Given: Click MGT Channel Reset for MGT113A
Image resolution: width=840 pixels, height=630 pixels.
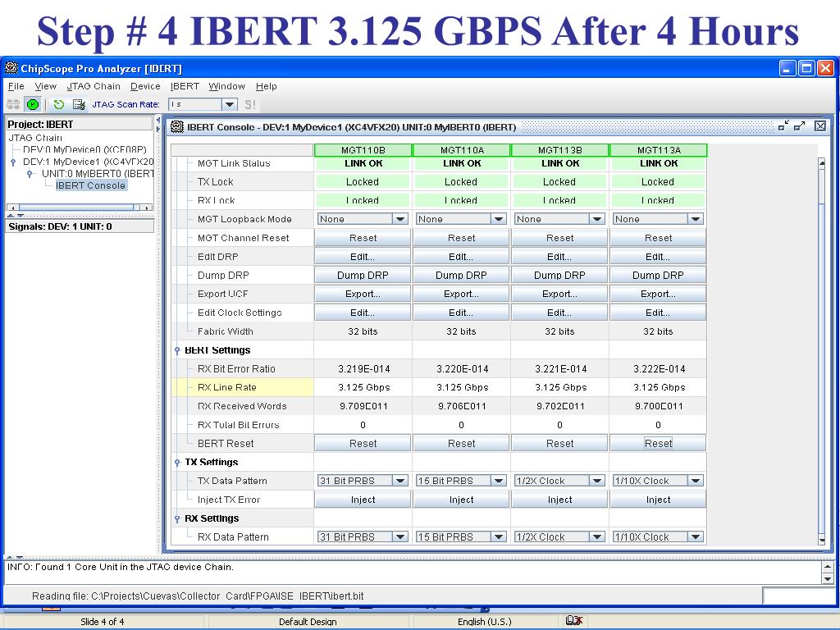Looking at the screenshot, I should point(658,237).
